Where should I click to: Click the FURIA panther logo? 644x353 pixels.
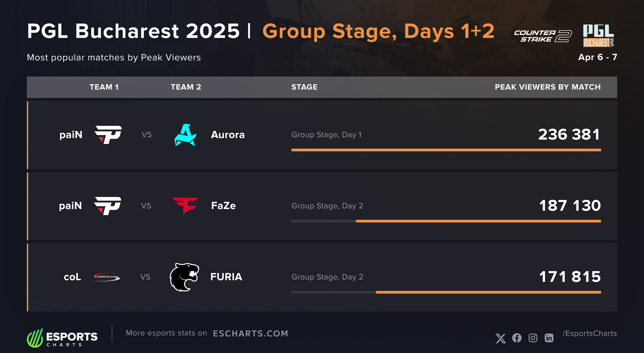(184, 277)
